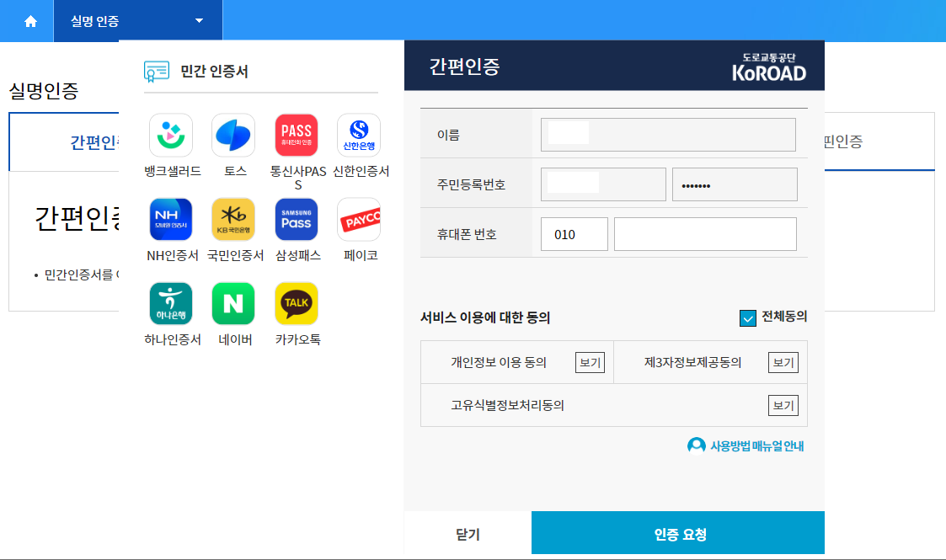
Task: Focus the 휴대폰 번호 remaining digits field
Action: coord(705,234)
